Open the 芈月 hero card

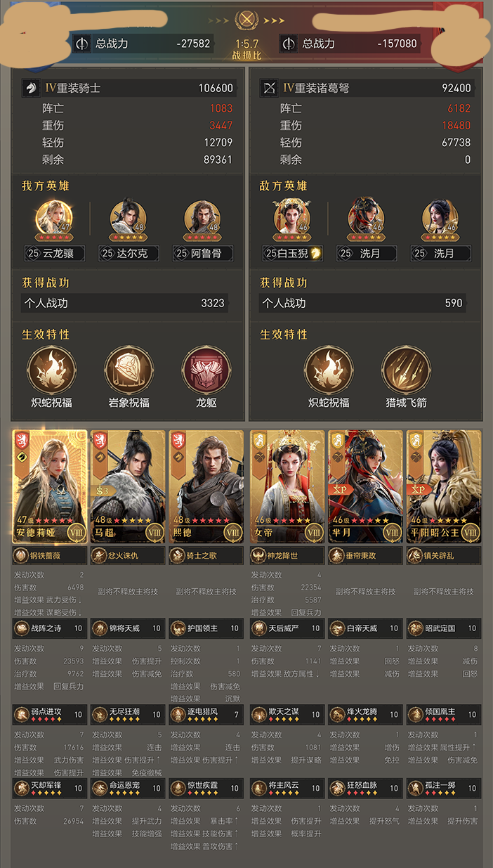click(365, 487)
